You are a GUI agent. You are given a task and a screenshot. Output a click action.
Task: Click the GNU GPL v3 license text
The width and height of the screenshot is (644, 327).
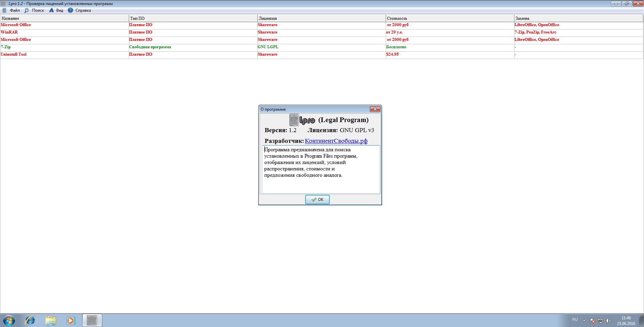coord(357,130)
